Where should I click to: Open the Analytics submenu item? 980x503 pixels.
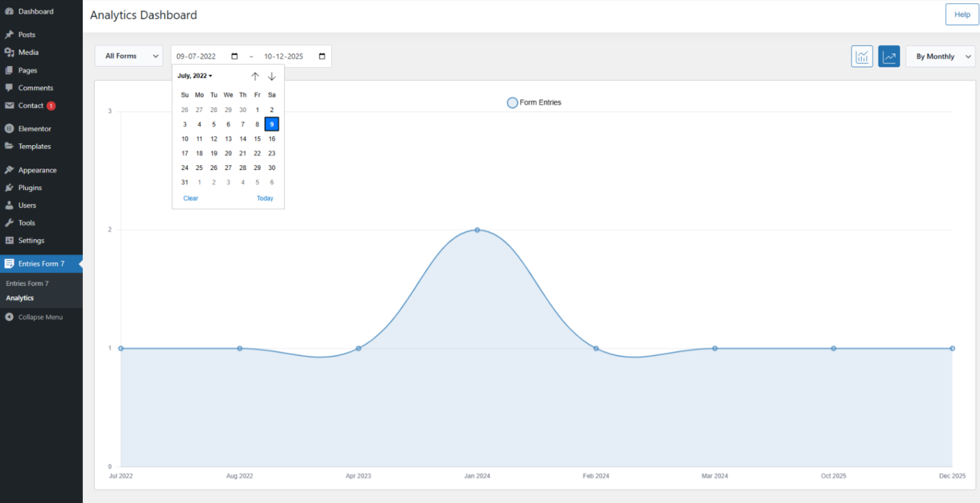20,298
